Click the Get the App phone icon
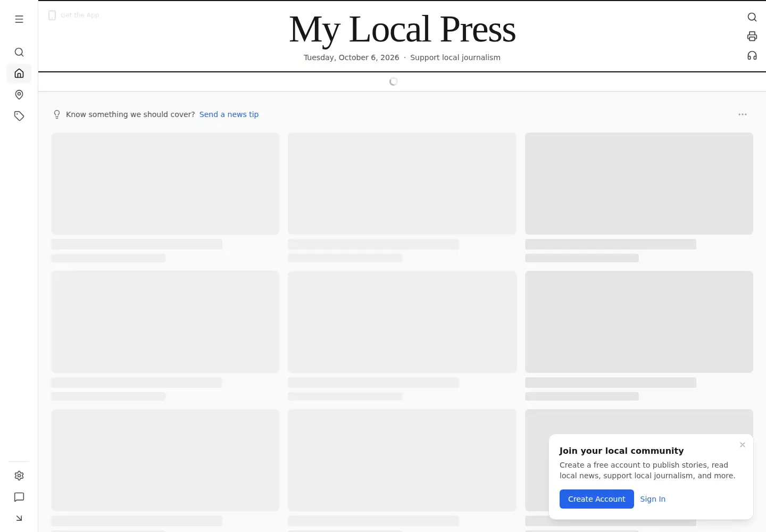This screenshot has height=532, width=766. [x=52, y=15]
